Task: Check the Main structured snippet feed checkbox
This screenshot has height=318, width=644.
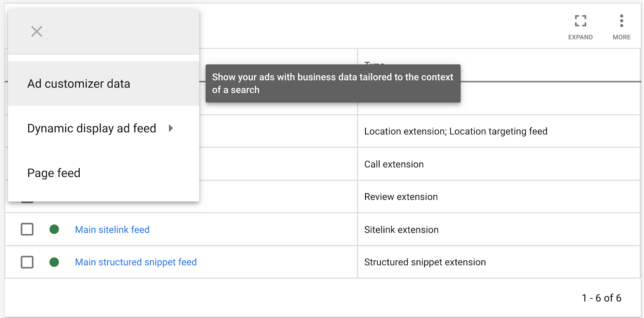Action: [27, 262]
